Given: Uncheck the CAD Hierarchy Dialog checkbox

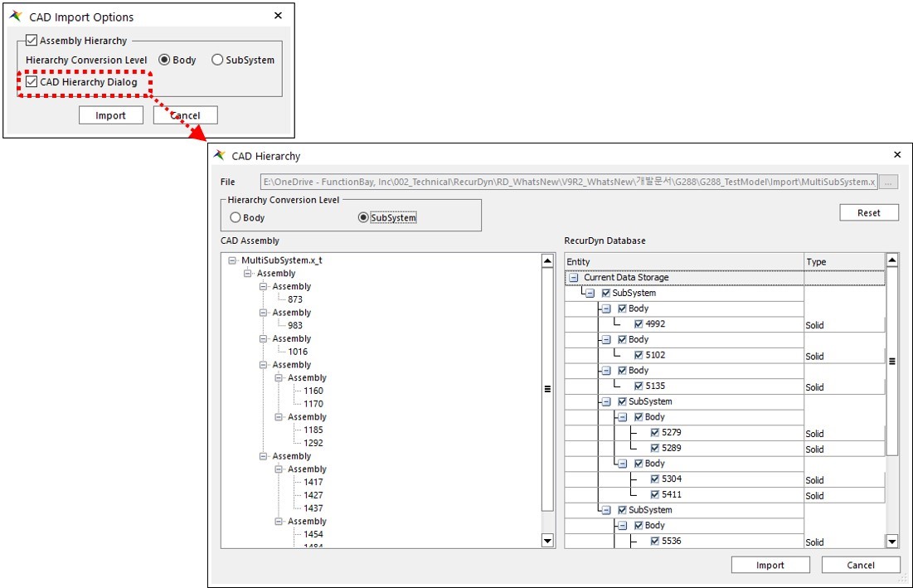Looking at the screenshot, I should [32, 82].
